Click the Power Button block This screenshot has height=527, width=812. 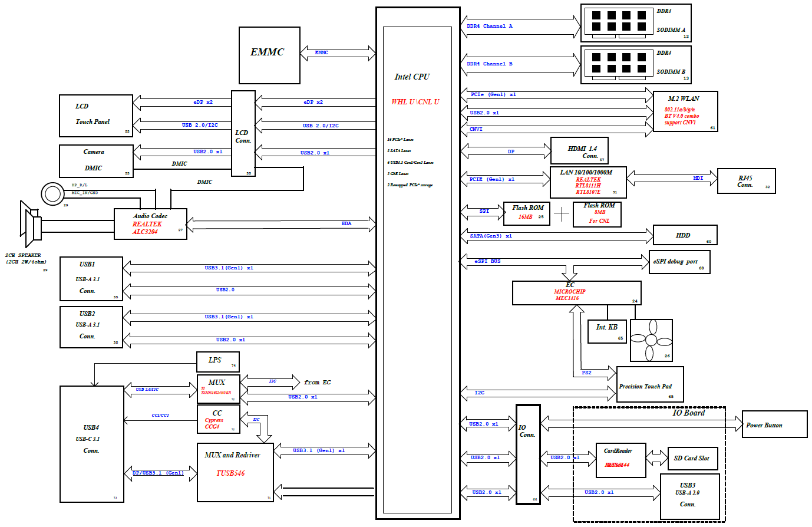[774, 424]
